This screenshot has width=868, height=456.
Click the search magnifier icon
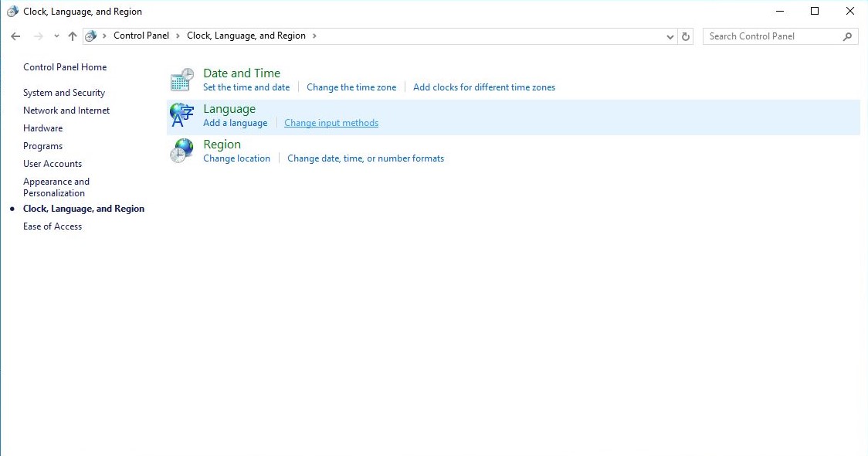pyautogui.click(x=847, y=36)
